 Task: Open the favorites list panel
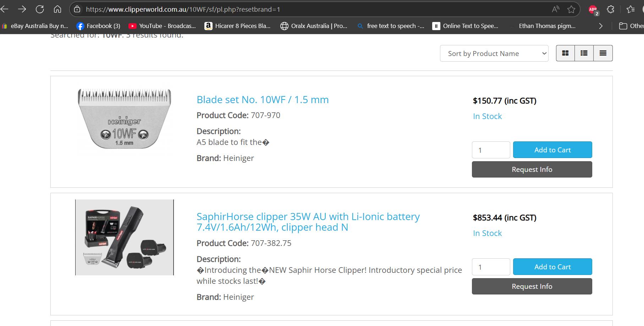pos(631,10)
